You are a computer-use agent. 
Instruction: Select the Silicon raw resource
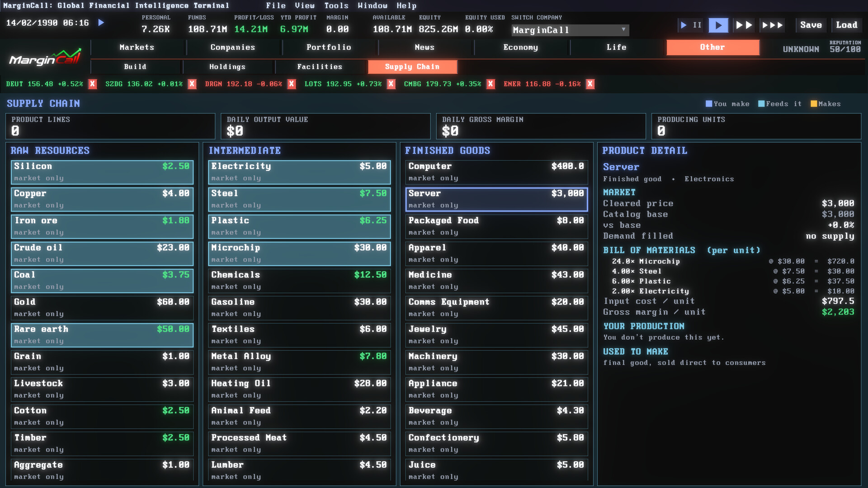click(102, 172)
